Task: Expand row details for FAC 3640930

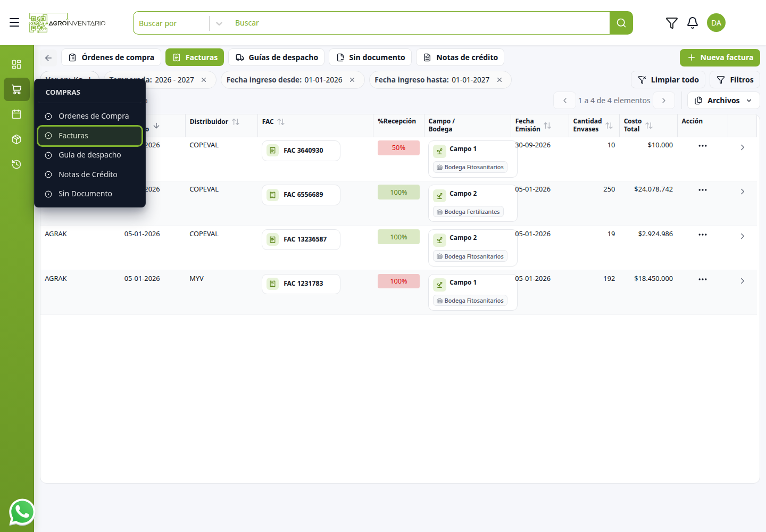Action: pos(742,147)
